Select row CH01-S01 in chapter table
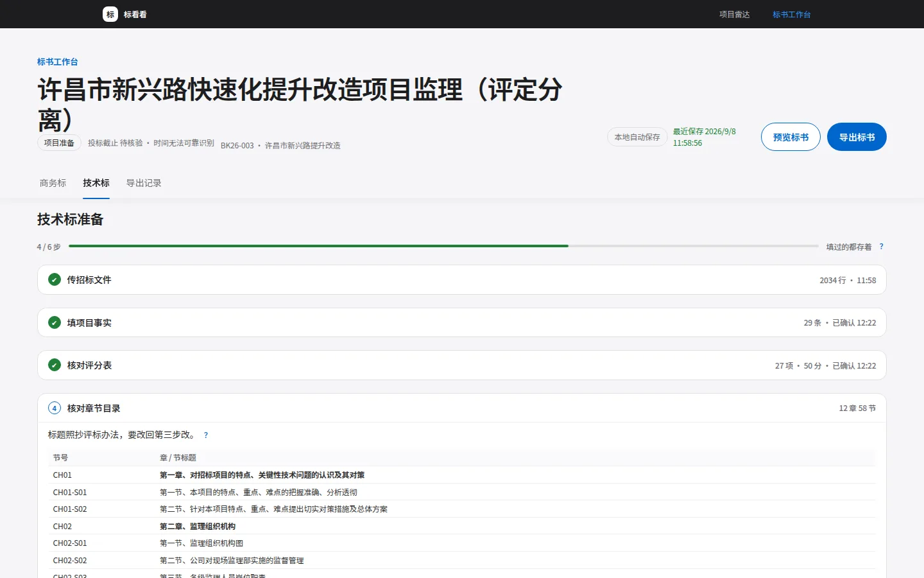The width and height of the screenshot is (924, 578). tap(462, 492)
